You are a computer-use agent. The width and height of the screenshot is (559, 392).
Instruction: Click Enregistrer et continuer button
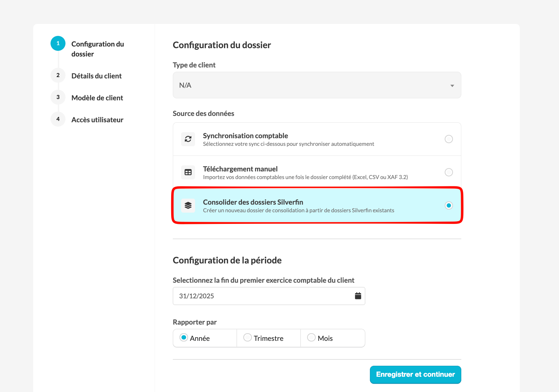pos(415,374)
